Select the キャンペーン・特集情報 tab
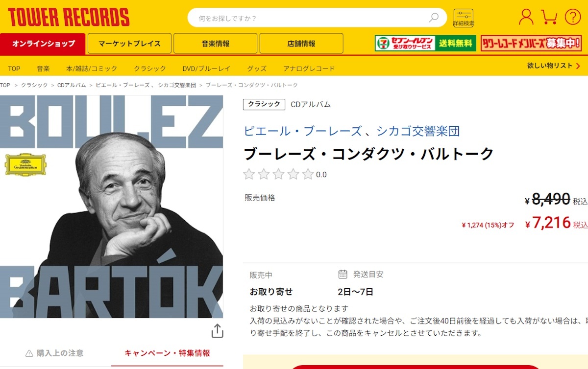 click(167, 353)
